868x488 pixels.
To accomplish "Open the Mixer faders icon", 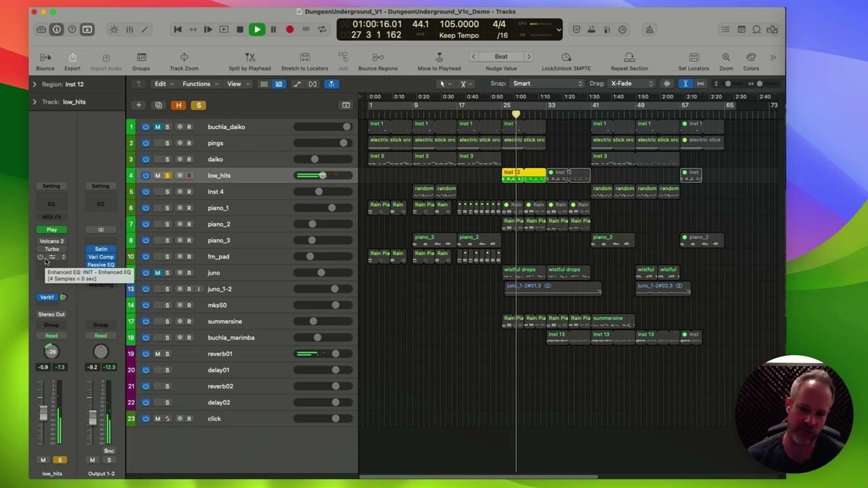I will (130, 30).
